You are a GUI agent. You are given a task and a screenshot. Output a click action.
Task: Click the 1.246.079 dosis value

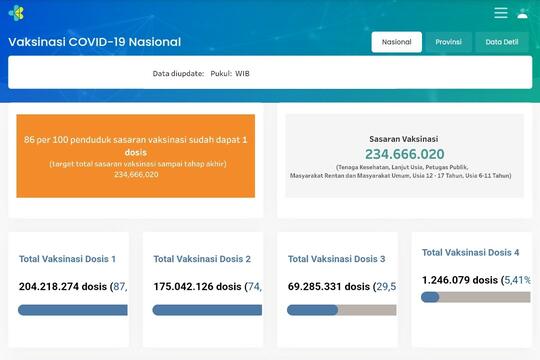click(x=460, y=280)
